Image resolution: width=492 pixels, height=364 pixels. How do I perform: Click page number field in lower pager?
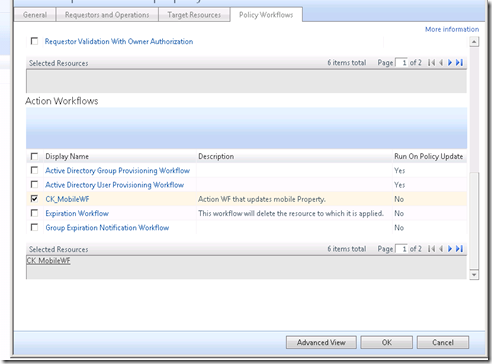click(x=401, y=249)
